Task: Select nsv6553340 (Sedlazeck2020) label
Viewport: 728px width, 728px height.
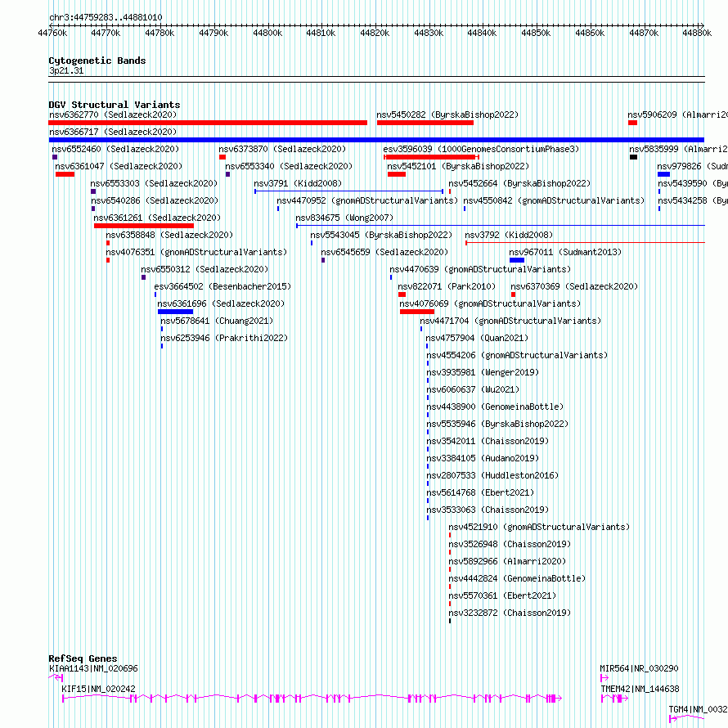Action: click(289, 166)
